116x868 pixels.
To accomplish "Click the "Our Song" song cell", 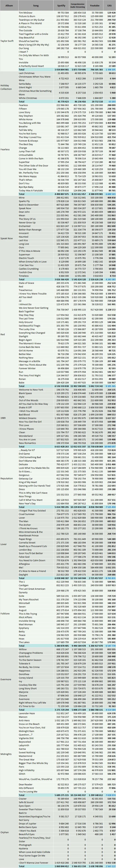I will 36,48.
